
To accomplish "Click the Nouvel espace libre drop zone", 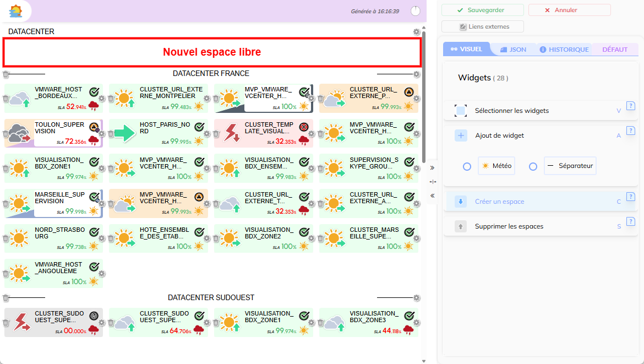I will pos(212,52).
